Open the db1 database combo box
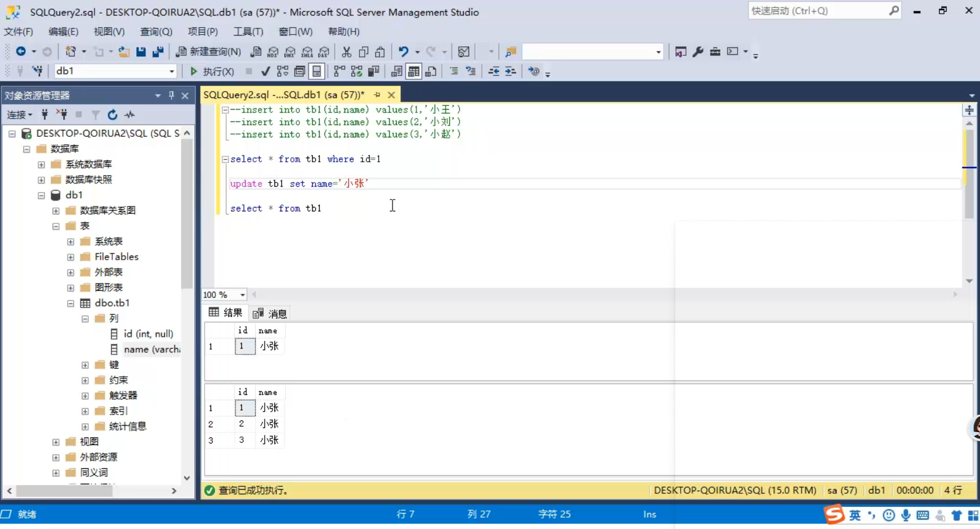980x529 pixels. tap(115, 71)
